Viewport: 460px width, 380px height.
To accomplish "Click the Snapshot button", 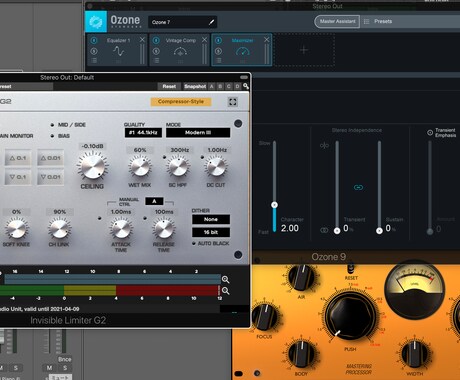I will 195,86.
